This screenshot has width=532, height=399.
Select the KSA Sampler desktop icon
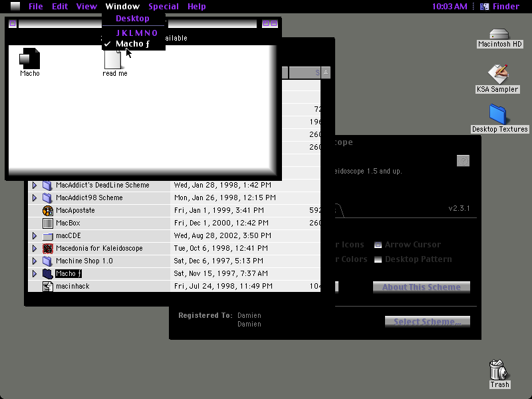click(497, 74)
